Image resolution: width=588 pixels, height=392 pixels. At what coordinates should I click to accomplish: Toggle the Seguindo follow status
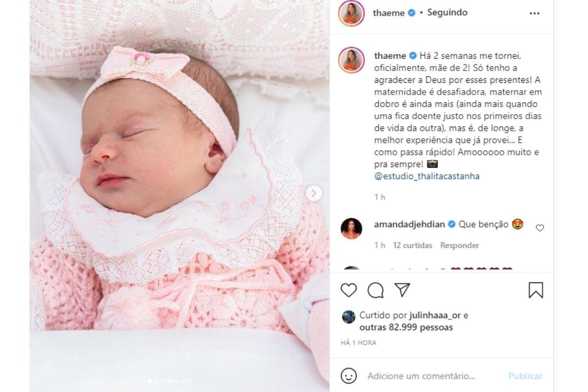(x=447, y=13)
